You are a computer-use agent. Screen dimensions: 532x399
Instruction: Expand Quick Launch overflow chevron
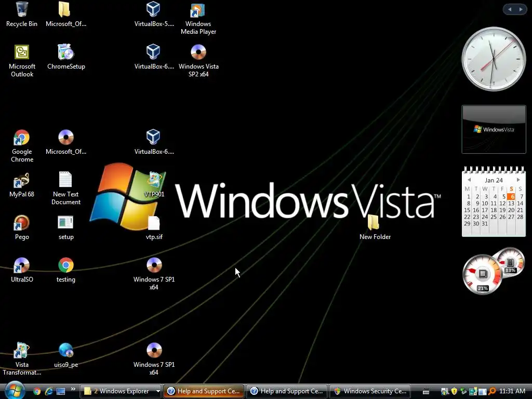pos(73,389)
